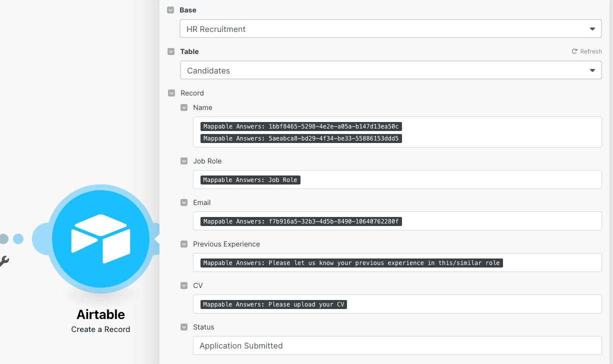
Task: Collapse the Record section
Action: click(170, 93)
